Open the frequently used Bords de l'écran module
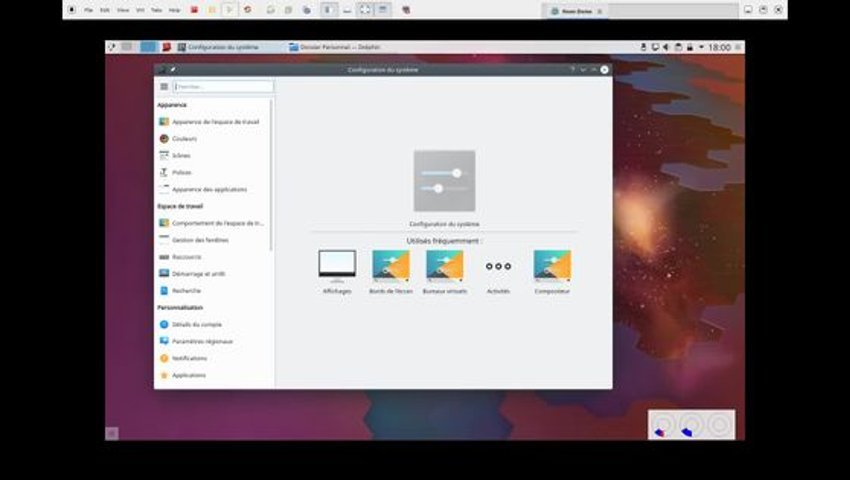The image size is (850, 480). tap(391, 272)
